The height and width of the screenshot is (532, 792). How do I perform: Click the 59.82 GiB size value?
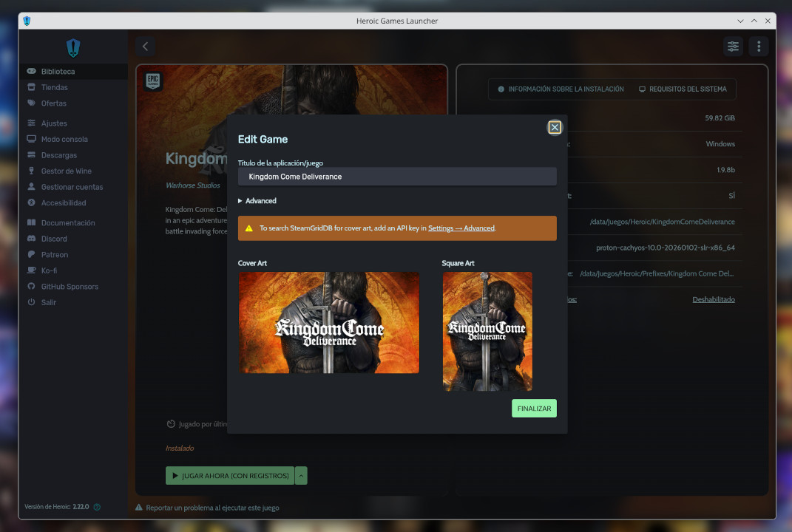[x=720, y=117]
